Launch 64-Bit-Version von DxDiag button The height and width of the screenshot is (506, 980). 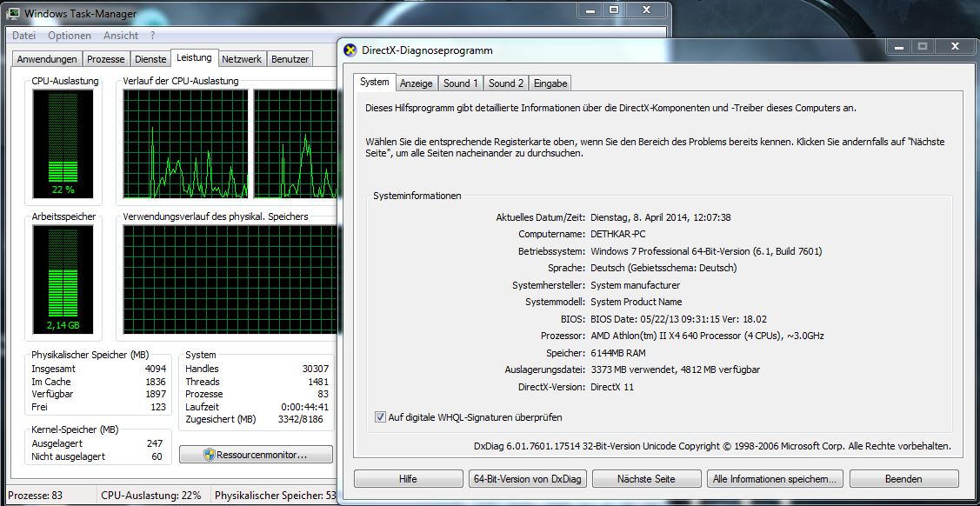tap(527, 479)
